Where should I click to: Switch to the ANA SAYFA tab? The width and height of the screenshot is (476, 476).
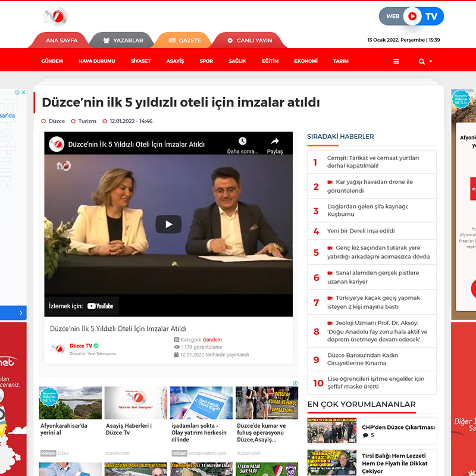pyautogui.click(x=61, y=40)
